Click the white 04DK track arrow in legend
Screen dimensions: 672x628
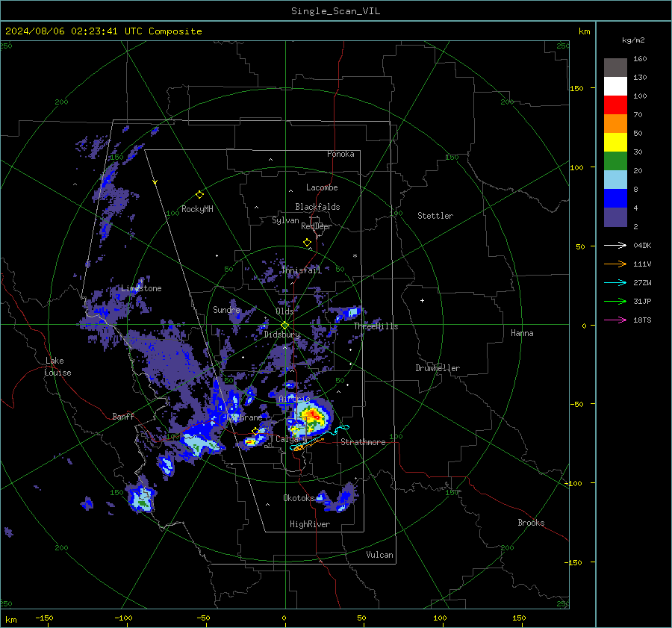click(615, 245)
